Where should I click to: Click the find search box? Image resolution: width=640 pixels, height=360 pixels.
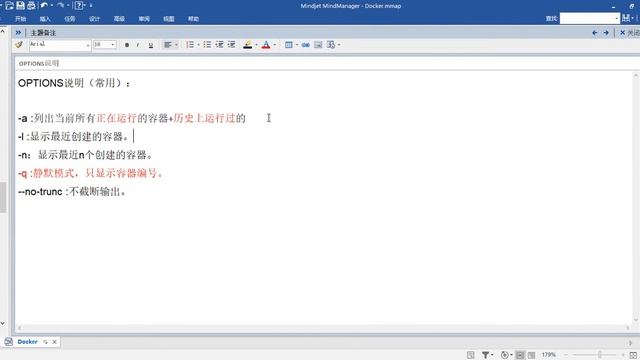(589, 18)
